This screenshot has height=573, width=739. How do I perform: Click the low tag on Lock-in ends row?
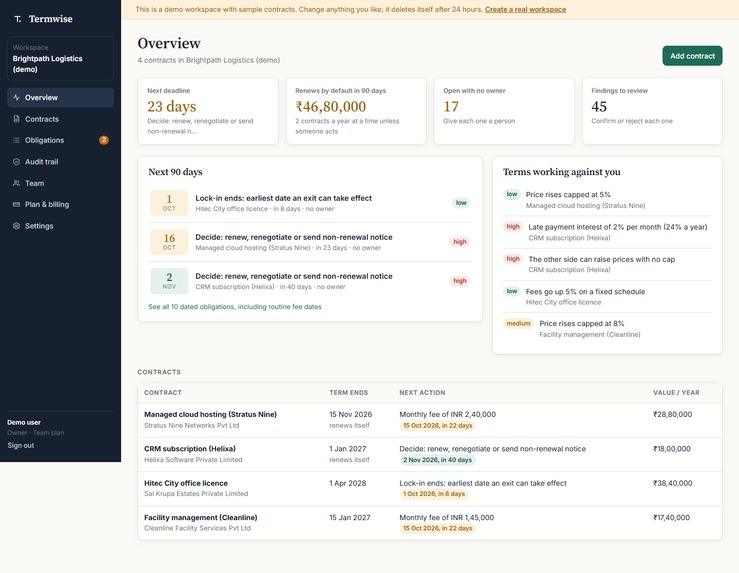coord(461,203)
